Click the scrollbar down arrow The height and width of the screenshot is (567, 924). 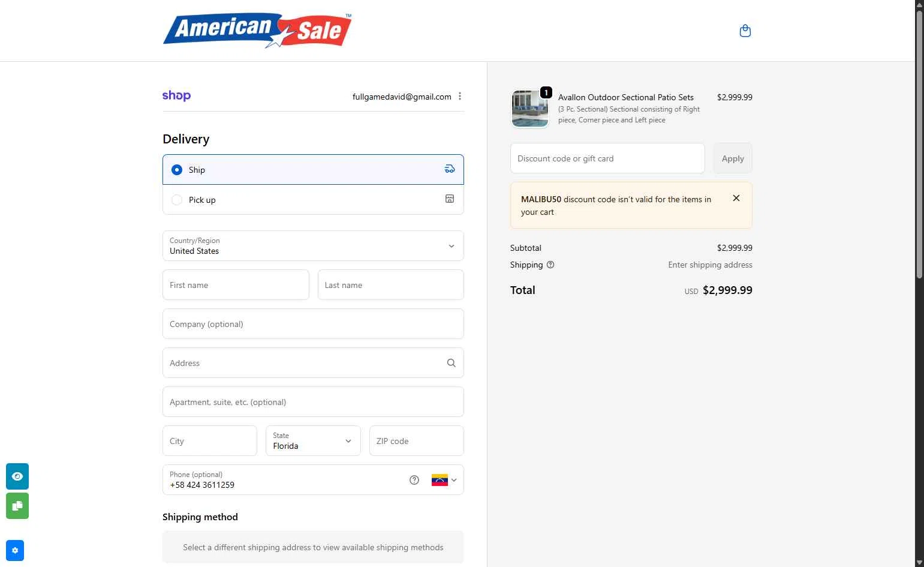919,562
